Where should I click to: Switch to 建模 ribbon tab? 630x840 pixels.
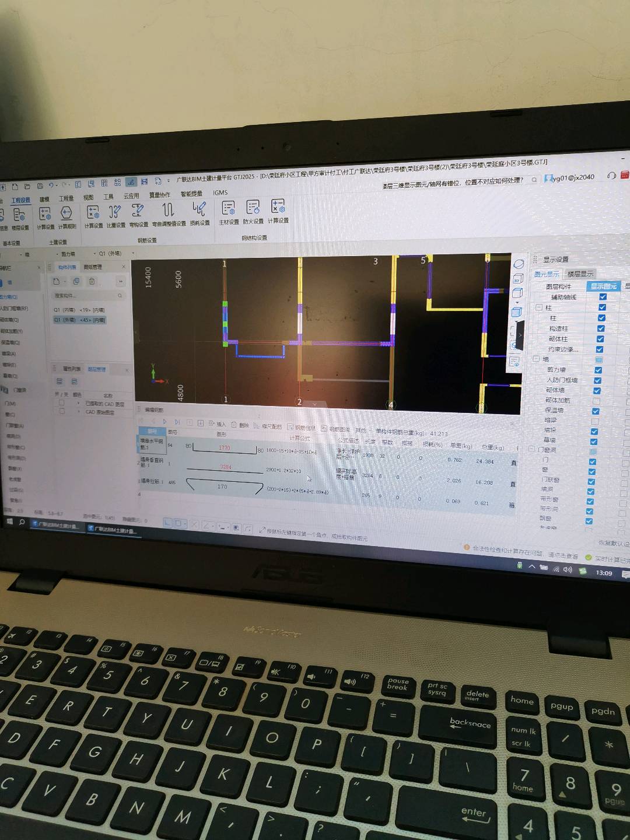(x=44, y=199)
